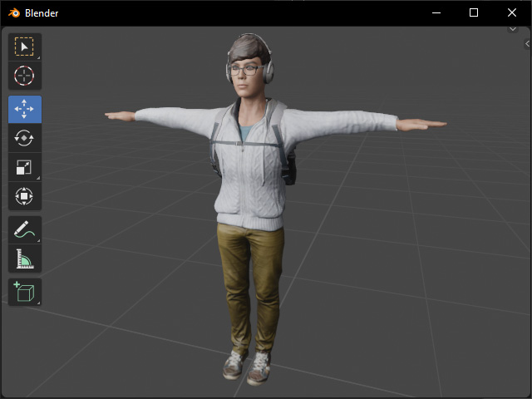Viewport: 532px width, 399px height.
Task: Click the character model's head
Action: click(249, 65)
